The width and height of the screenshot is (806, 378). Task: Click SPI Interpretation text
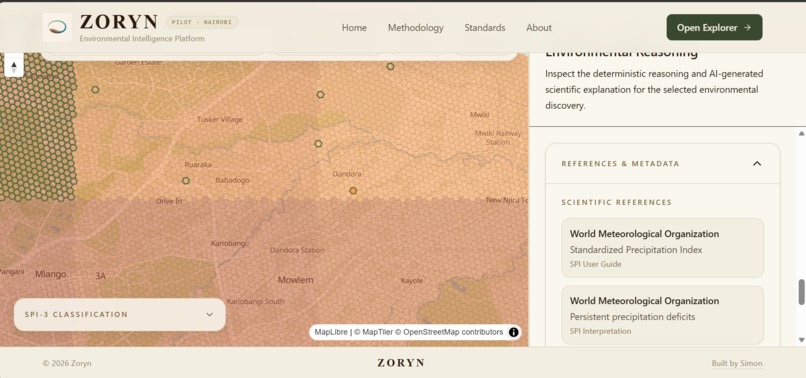(600, 331)
